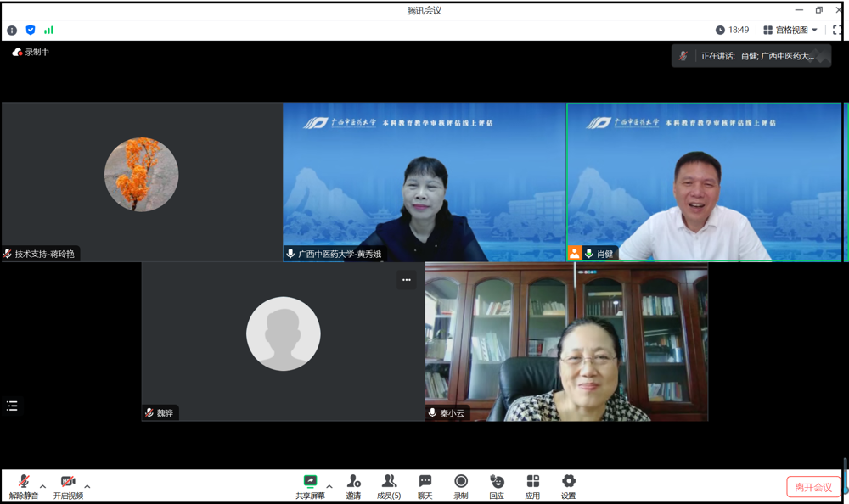
Task: Click the 腾讯会议 window title
Action: coord(424,10)
